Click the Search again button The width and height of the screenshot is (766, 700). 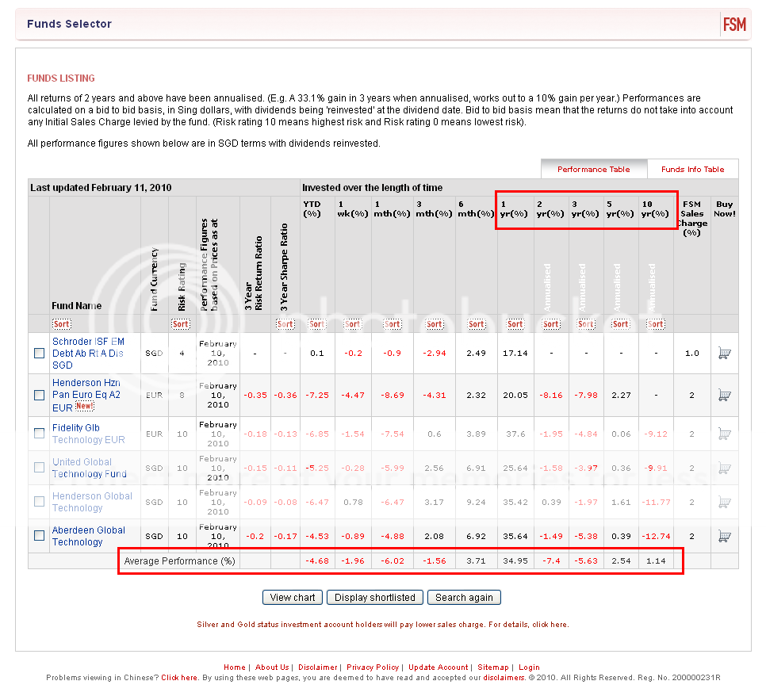coord(464,598)
